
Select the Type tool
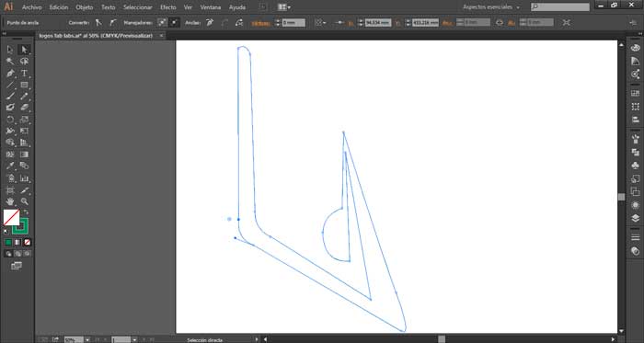tap(24, 74)
